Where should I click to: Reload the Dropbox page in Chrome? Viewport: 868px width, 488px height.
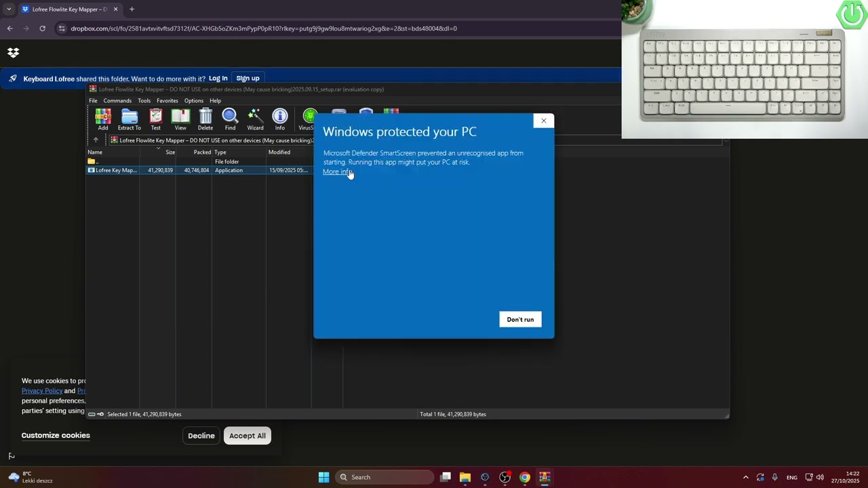pos(42,28)
